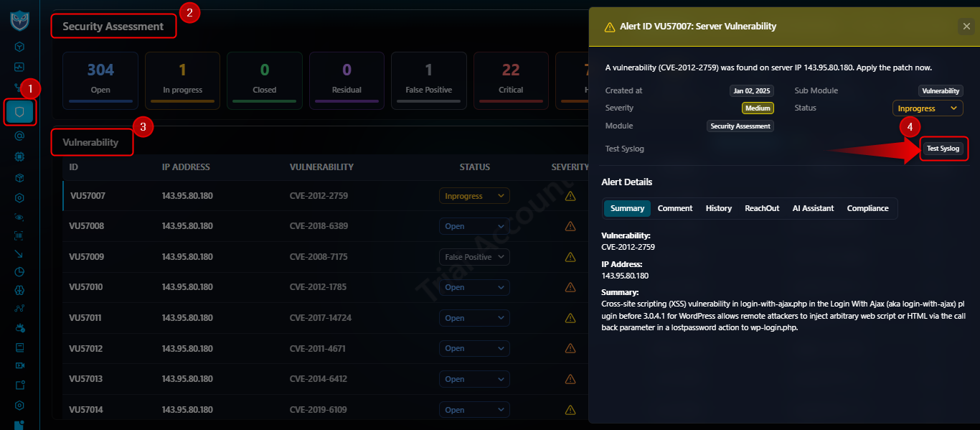980x430 pixels.
Task: Open the diagonal arrow sidebar icon
Action: point(20,253)
